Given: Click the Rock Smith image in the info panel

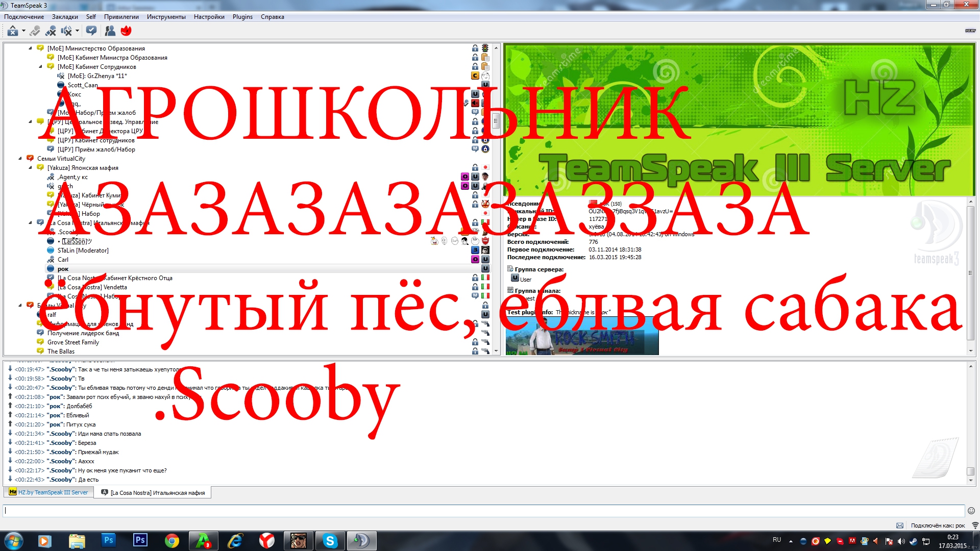Looking at the screenshot, I should pyautogui.click(x=582, y=336).
